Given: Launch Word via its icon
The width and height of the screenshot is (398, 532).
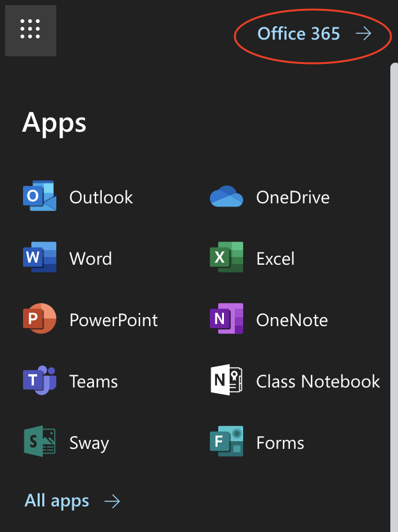Looking at the screenshot, I should pyautogui.click(x=40, y=257).
